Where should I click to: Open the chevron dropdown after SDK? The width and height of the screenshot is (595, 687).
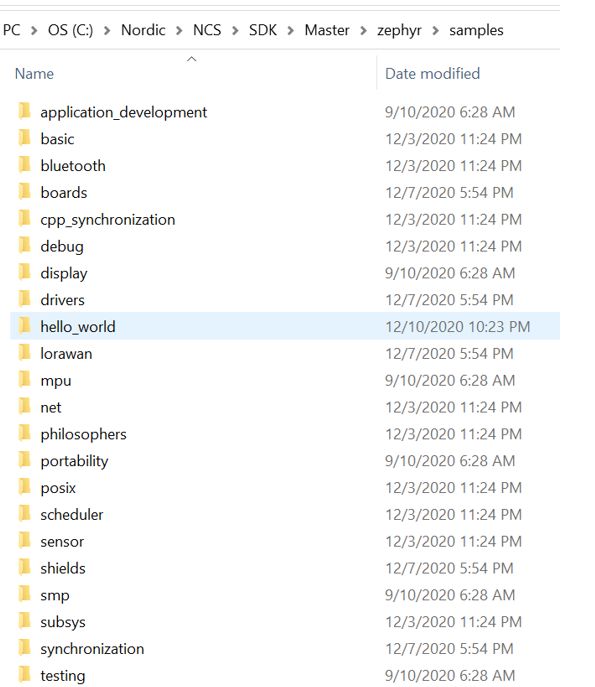[290, 31]
